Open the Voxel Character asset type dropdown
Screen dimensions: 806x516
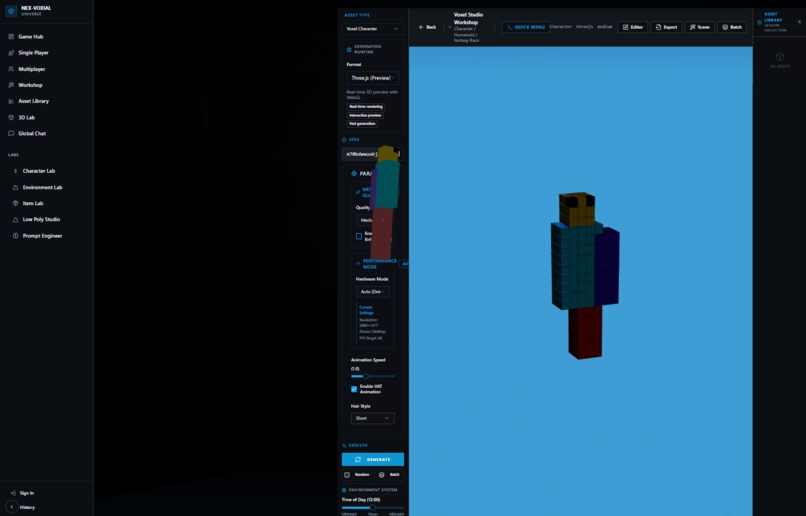[373, 29]
